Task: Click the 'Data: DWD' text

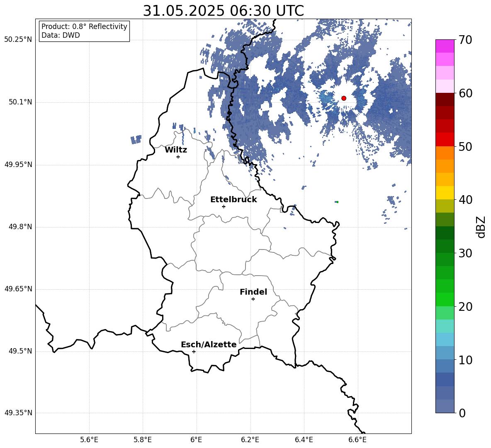Action: click(x=61, y=35)
